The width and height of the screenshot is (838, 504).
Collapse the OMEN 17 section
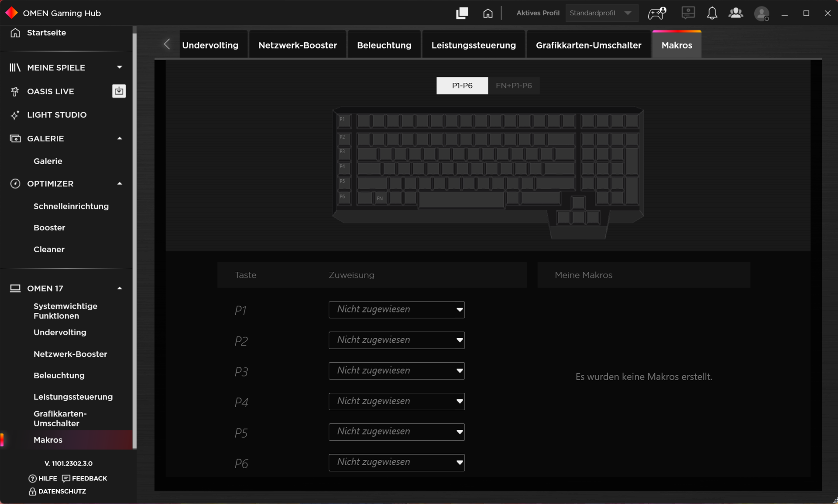(x=120, y=288)
